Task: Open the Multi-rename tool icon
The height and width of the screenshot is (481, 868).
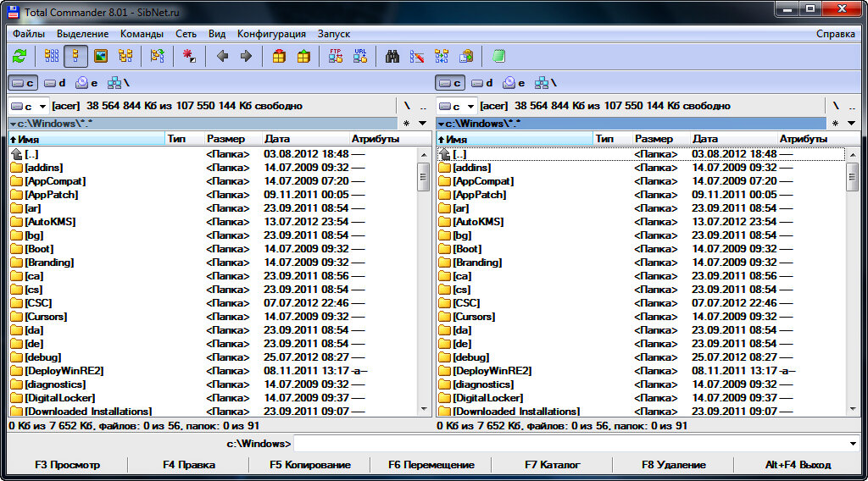Action: (x=417, y=57)
